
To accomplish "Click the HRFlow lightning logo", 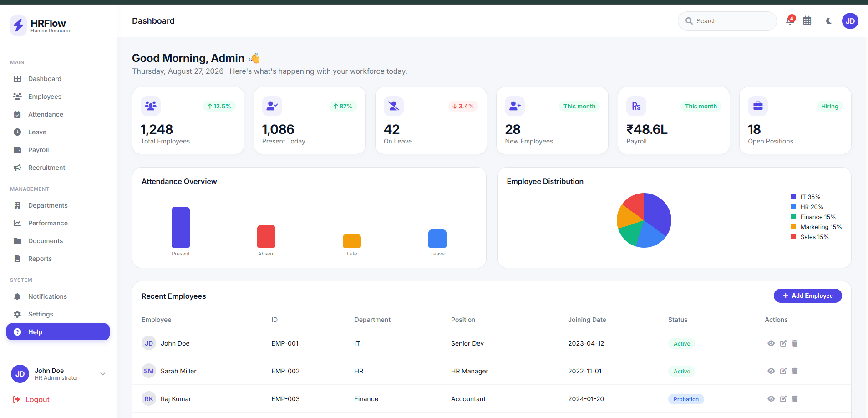I will (19, 25).
